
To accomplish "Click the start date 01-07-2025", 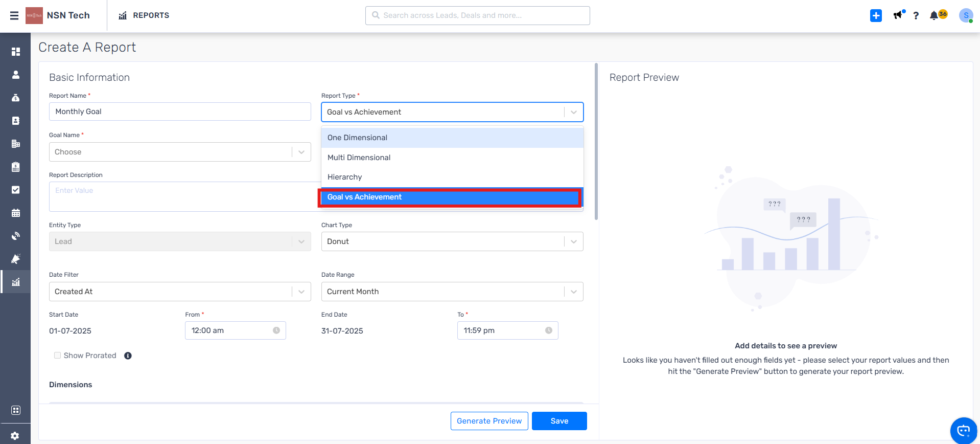I will tap(70, 331).
